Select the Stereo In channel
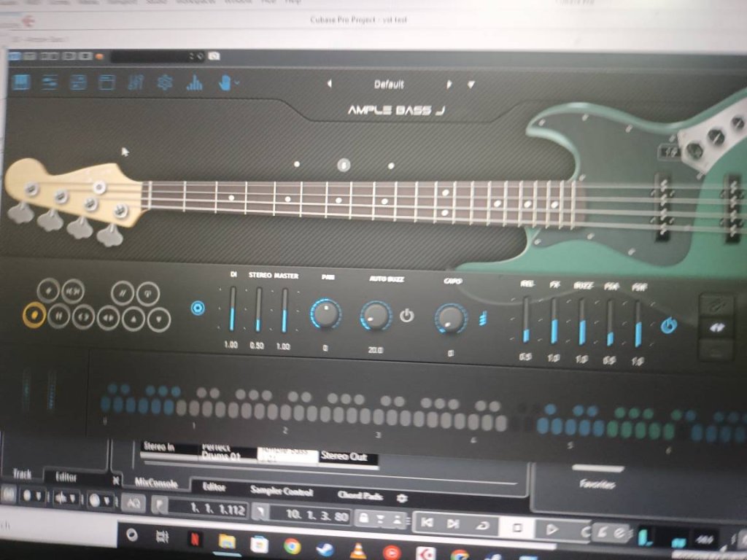Image resolution: width=747 pixels, height=560 pixels. tap(160, 447)
